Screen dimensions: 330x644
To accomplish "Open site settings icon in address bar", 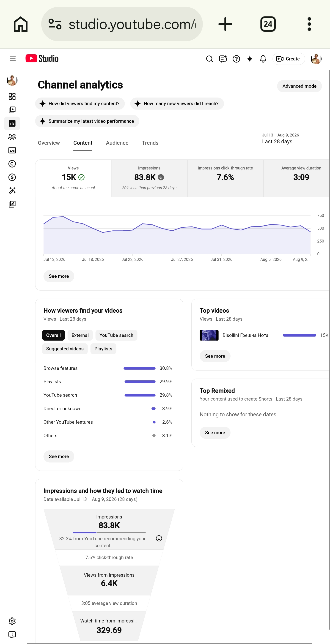I will click(55, 24).
